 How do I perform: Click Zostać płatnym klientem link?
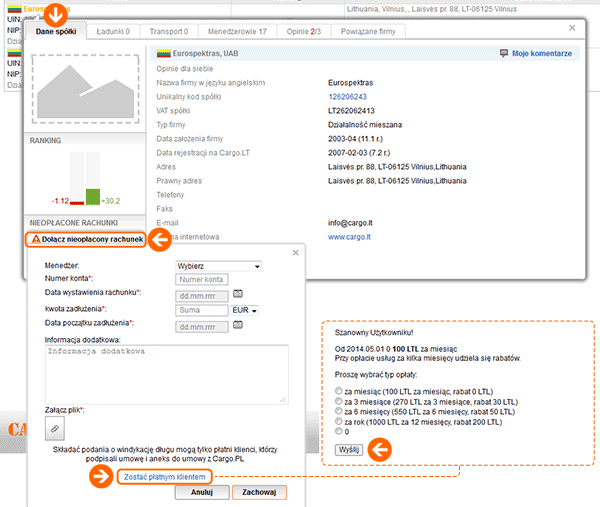click(x=165, y=477)
